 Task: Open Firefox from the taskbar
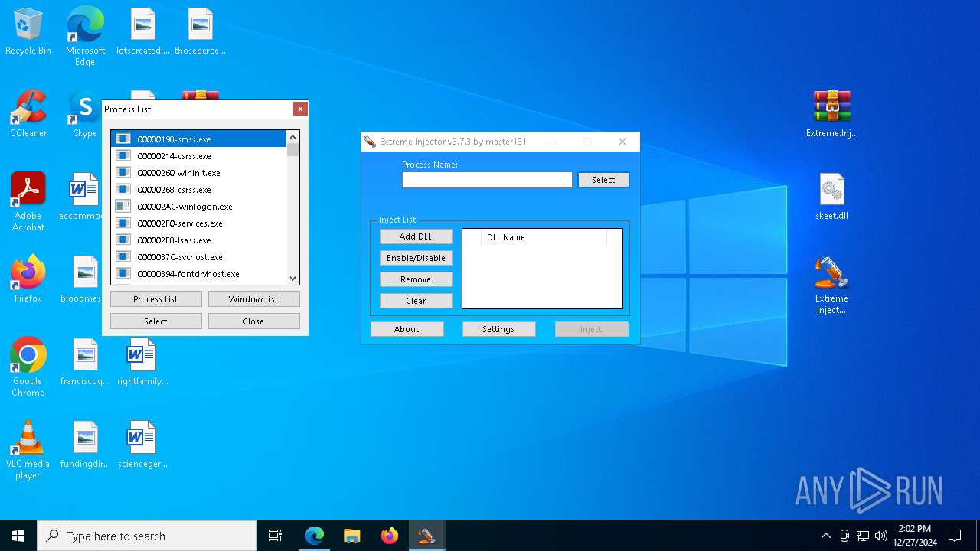tap(389, 536)
